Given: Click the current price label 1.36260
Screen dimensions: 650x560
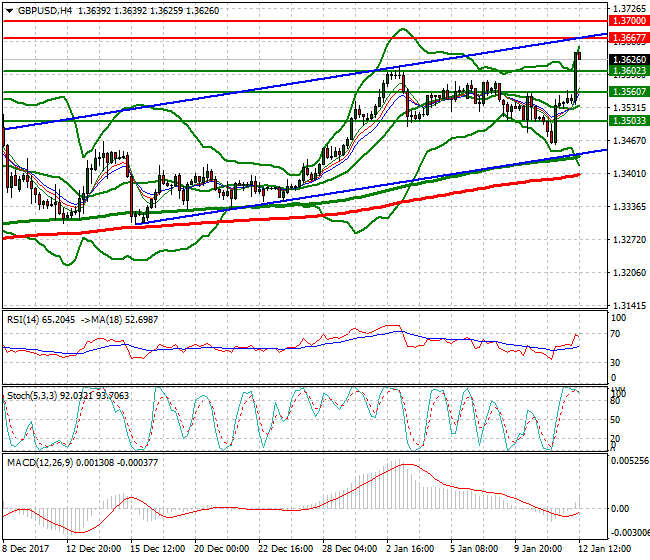Looking at the screenshot, I should [629, 60].
